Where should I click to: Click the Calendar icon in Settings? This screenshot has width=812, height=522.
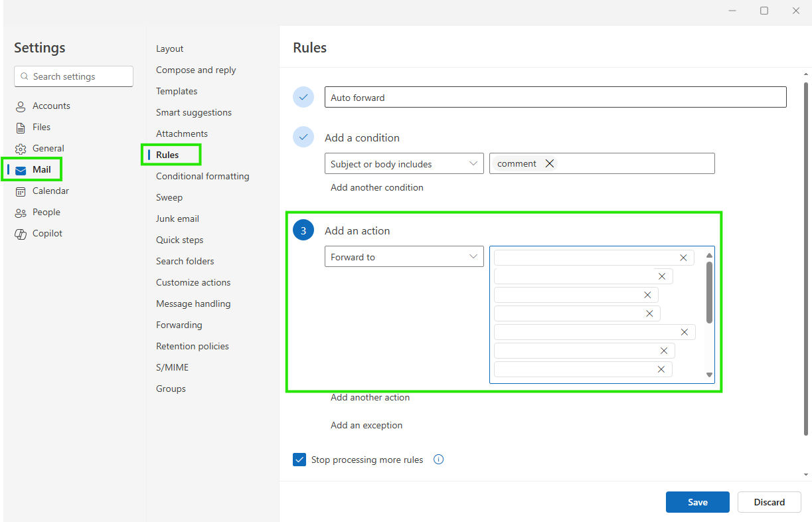21,191
